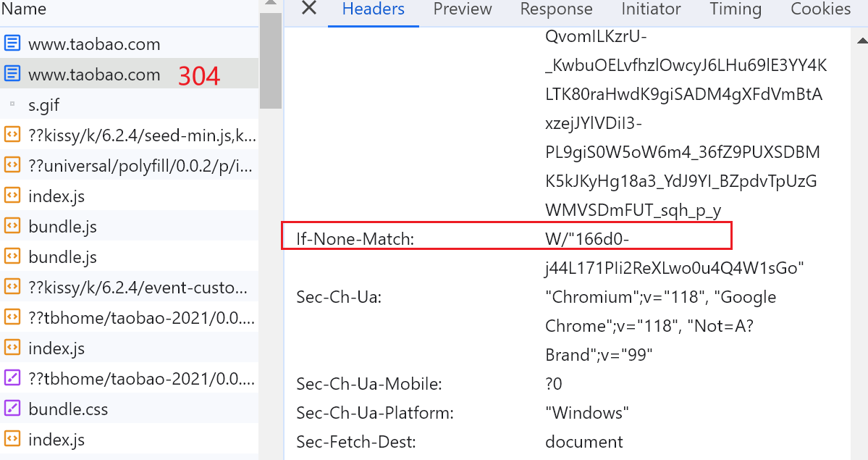Image resolution: width=868 pixels, height=460 pixels.
Task: Click script icon for kissy seed-min.js request
Action: [x=12, y=135]
